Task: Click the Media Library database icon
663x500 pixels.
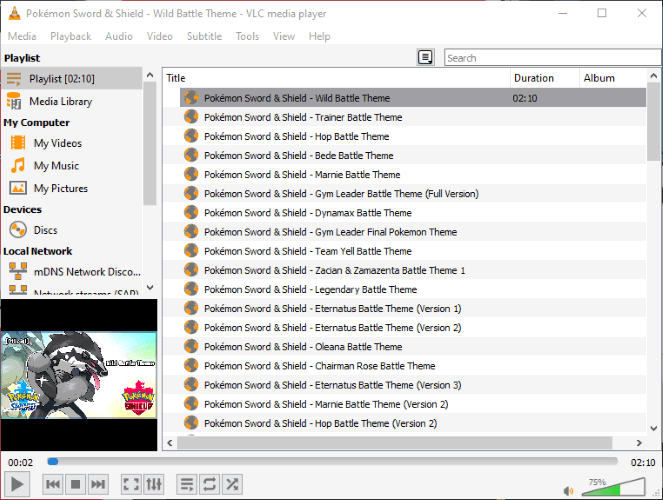Action: 14,101
